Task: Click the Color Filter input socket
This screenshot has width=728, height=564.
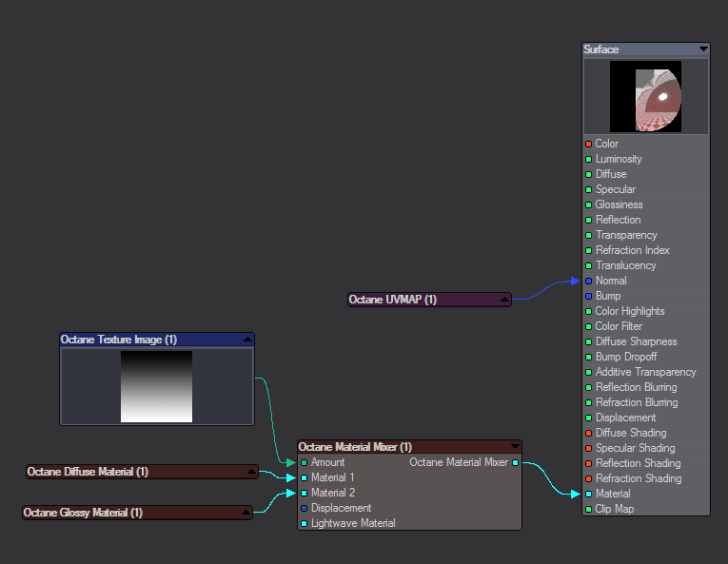Action: (x=588, y=327)
